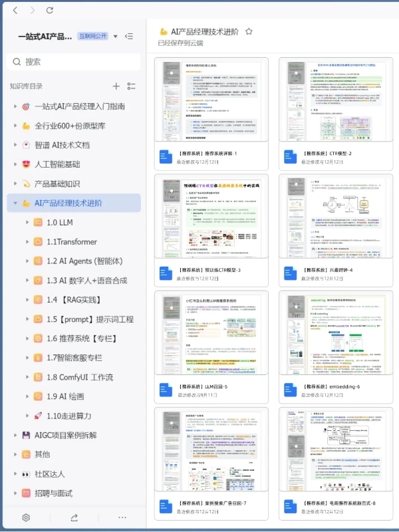Click the AI产品经理技术进阶 page heading
This screenshot has height=532, width=399.
click(x=205, y=32)
